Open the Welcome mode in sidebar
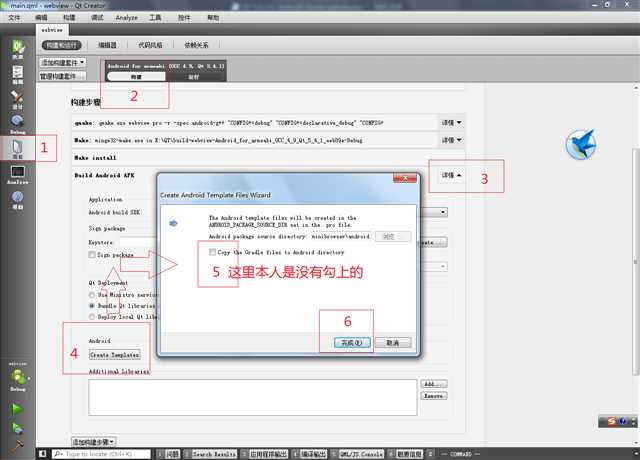640x460 pixels. (18, 49)
